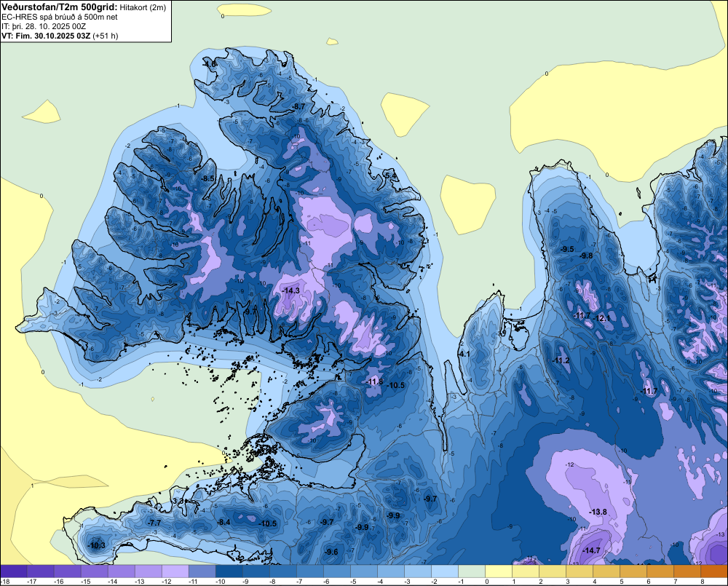The height and width of the screenshot is (586, 728).
Task: Click the -12.1 temperature label
Action: (x=602, y=318)
